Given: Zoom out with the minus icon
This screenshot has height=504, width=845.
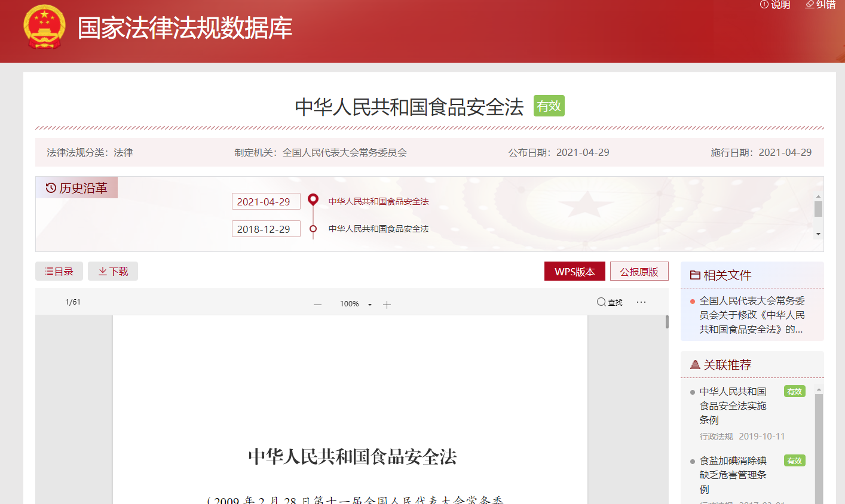Looking at the screenshot, I should tap(317, 305).
